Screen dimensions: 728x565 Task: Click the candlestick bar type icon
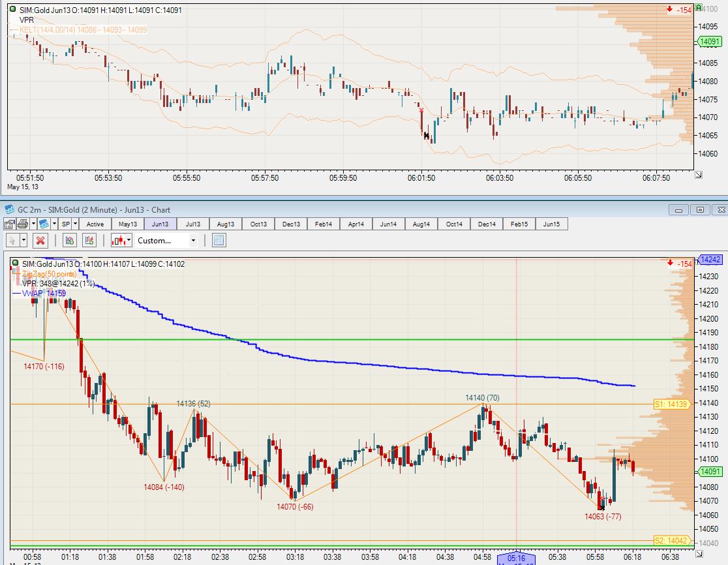coord(119,241)
